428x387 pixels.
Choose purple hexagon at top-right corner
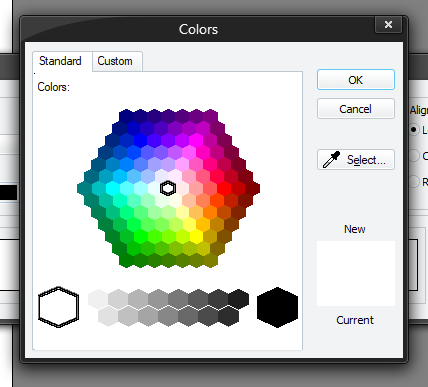[x=210, y=116]
